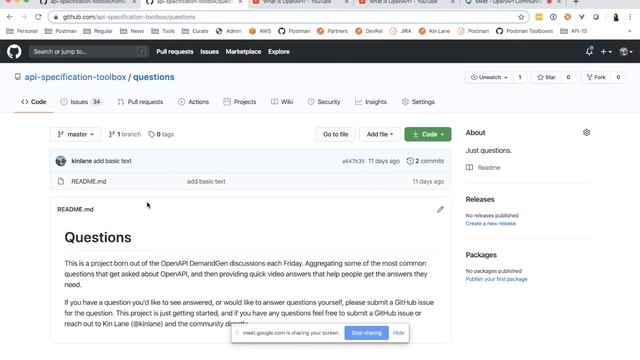Image resolution: width=640 pixels, height=360 pixels.
Task: Open the GitHub home logo
Action: click(x=14, y=52)
